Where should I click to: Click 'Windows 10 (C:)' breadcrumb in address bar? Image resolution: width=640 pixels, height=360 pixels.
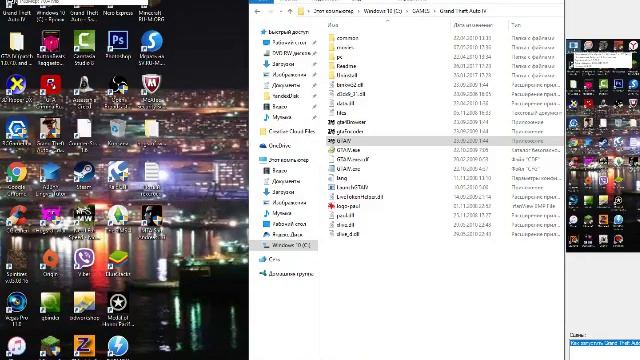[x=383, y=11]
